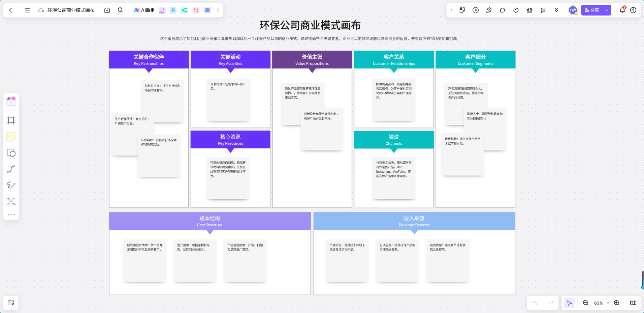Open the search magnifier
The width and height of the screenshot is (644, 313).
[x=120, y=10]
